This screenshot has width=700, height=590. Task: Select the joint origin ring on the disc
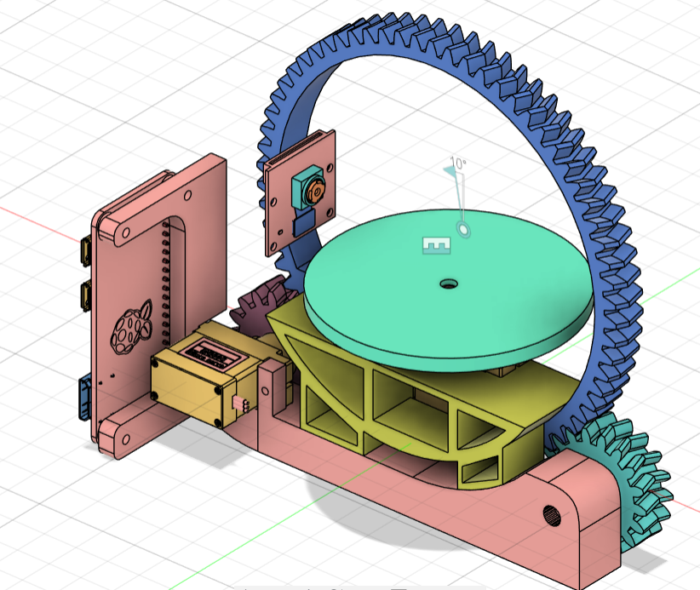coord(464,229)
